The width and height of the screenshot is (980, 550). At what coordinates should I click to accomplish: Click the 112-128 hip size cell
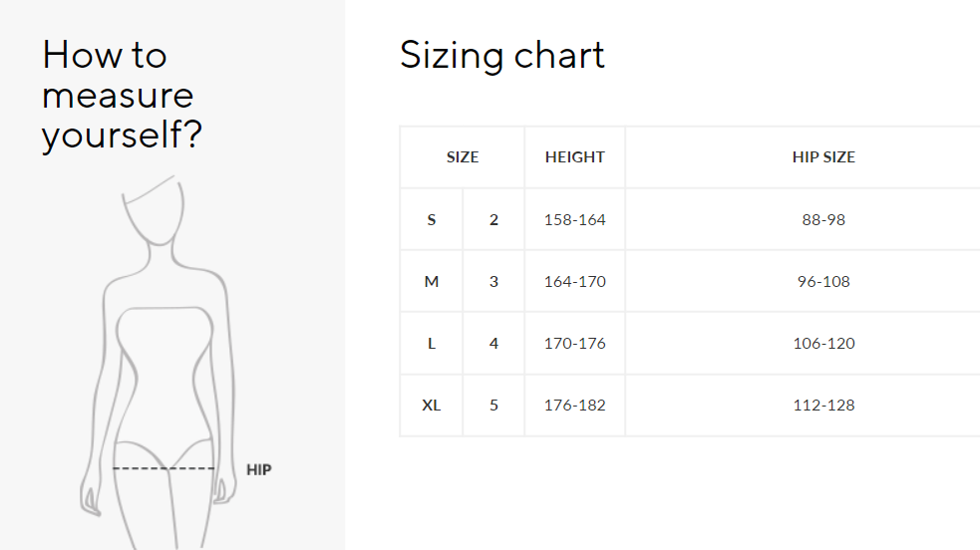point(823,405)
